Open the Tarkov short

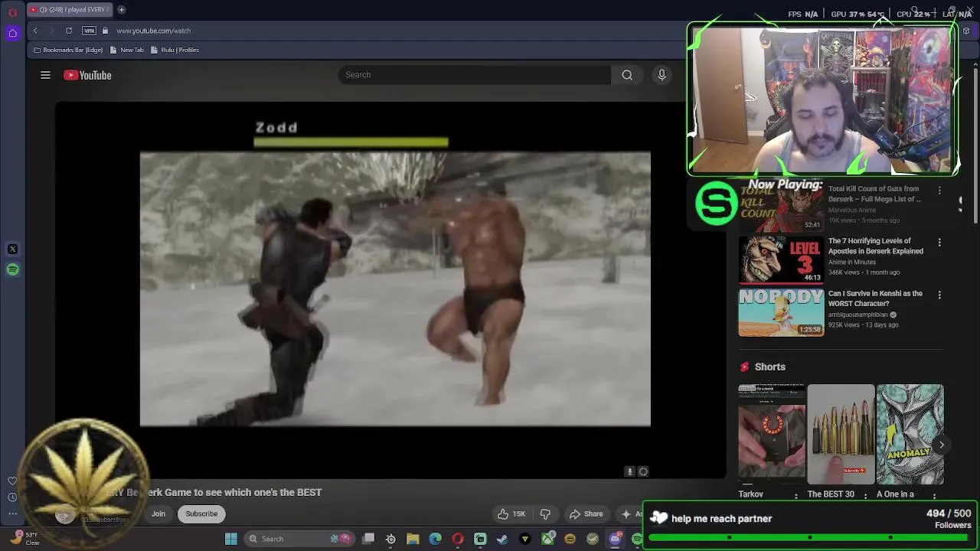click(x=771, y=434)
